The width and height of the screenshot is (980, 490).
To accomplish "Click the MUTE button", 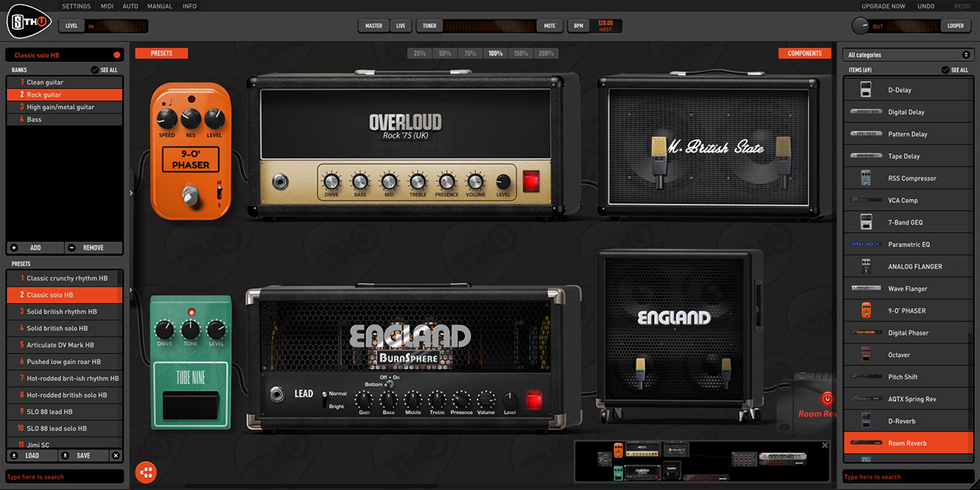I will 550,26.
